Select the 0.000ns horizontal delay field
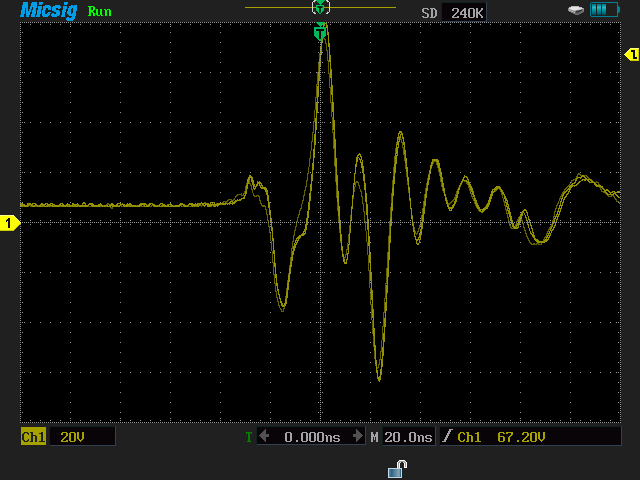 pyautogui.click(x=312, y=437)
